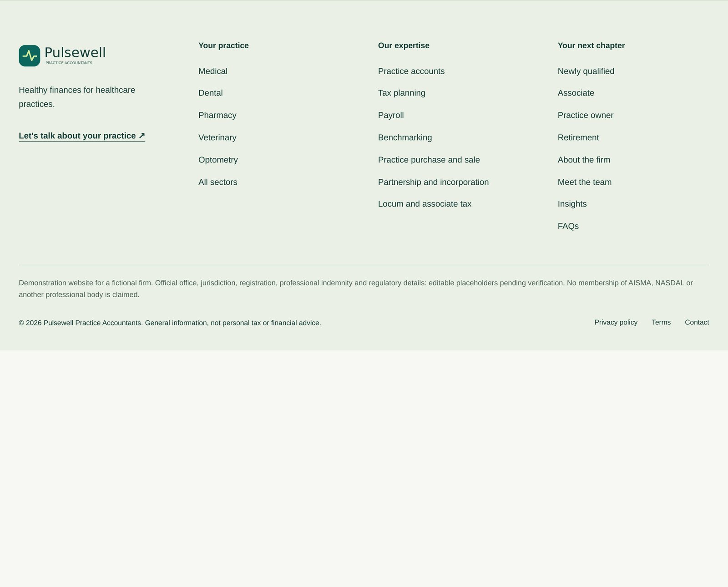View the FAQs page
This screenshot has width=728, height=587.
click(568, 226)
